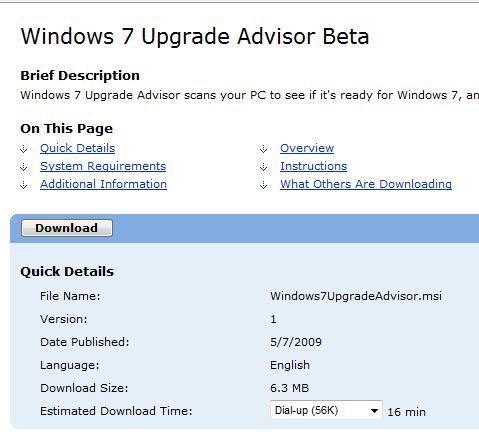The height and width of the screenshot is (441, 479).
Task: Click the arrow icon beside Additional Information
Action: (24, 185)
